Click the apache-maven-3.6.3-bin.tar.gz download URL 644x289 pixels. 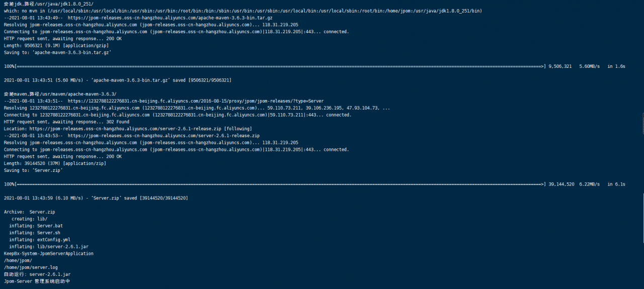click(170, 18)
